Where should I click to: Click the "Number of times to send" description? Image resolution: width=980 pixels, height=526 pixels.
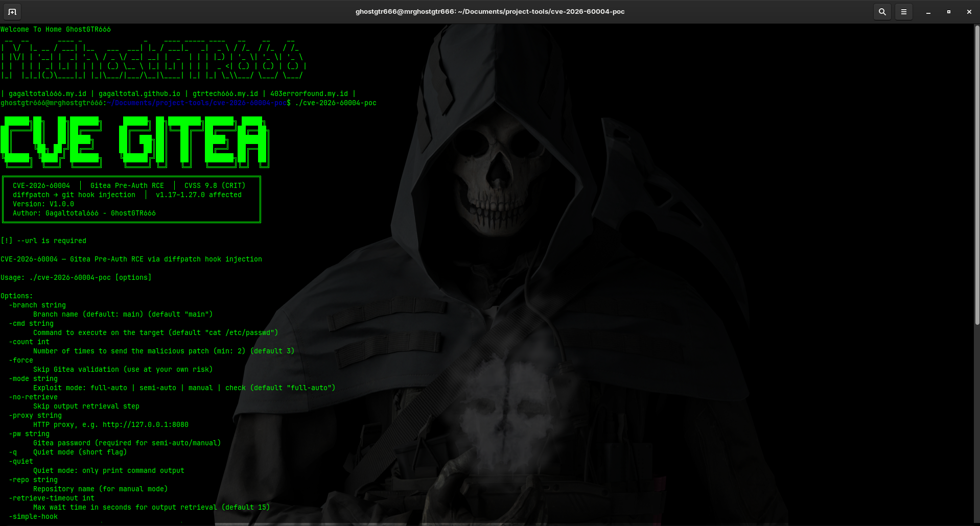tap(164, 351)
